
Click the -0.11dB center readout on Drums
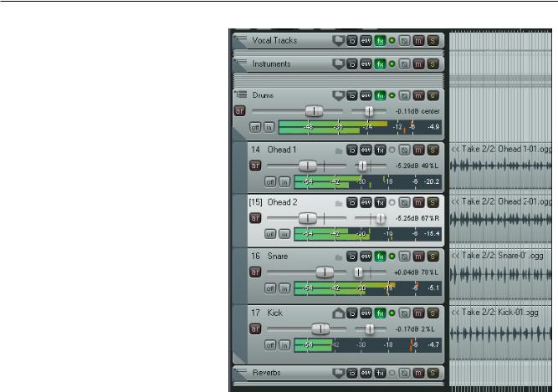pyautogui.click(x=417, y=111)
